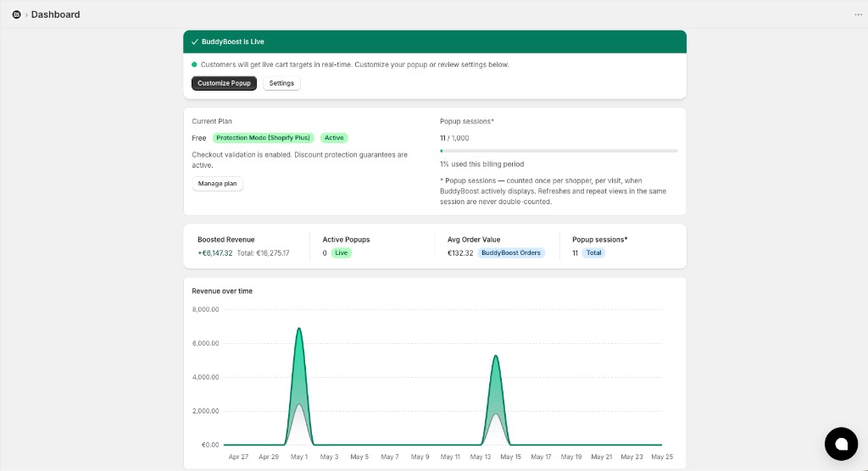Click the checkmark icon in live banner
The height and width of the screenshot is (471, 868).
pyautogui.click(x=194, y=42)
